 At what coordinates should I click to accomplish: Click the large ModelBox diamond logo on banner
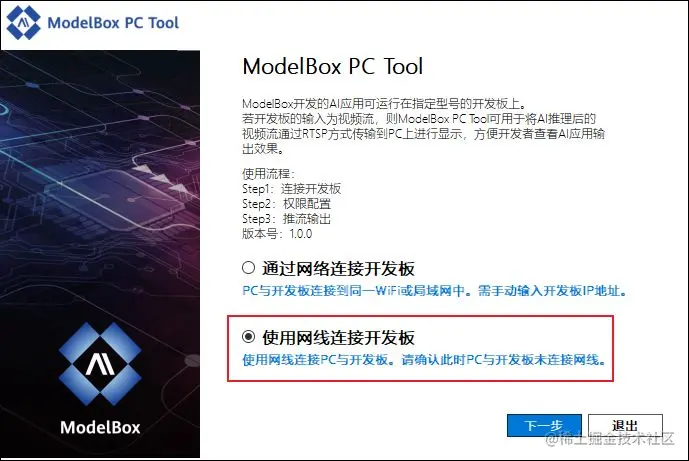(x=100, y=364)
